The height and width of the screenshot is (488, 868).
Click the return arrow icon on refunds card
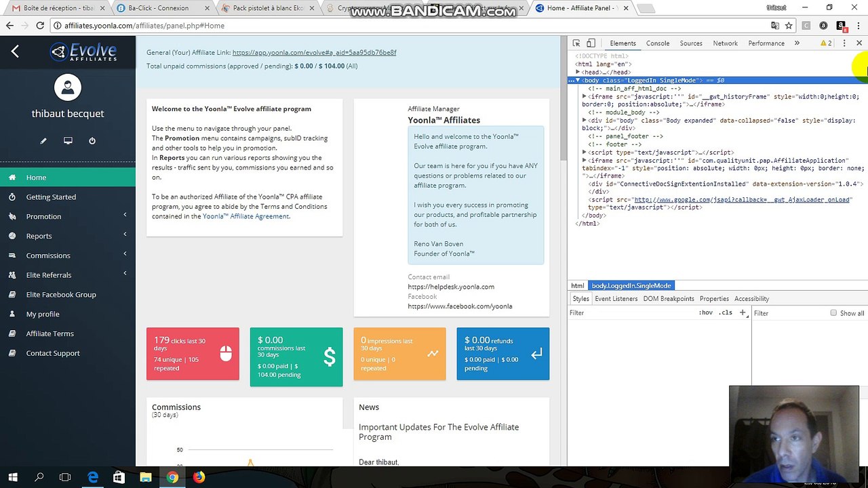pyautogui.click(x=536, y=353)
